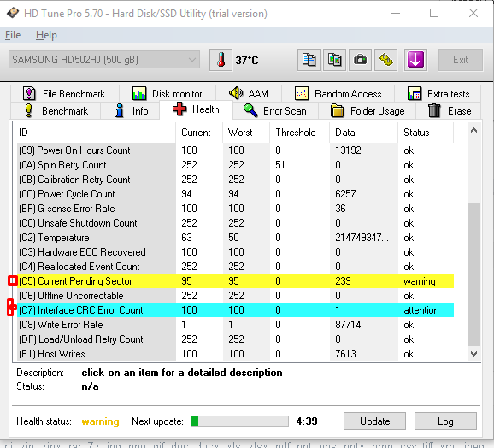Image resolution: width=494 pixels, height=448 pixels.
Task: Click the vertical scrollbar thumb
Action: pyautogui.click(x=473, y=274)
